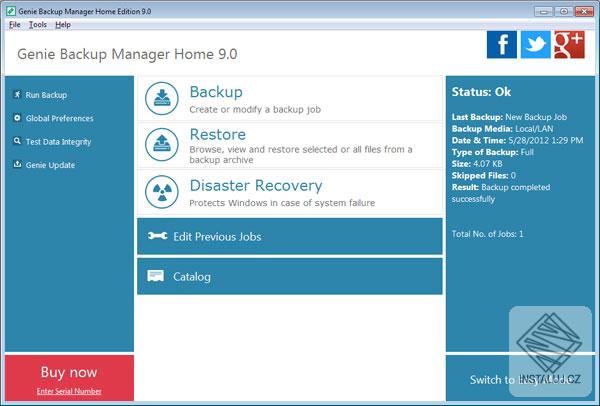Open the Facebook page icon
This screenshot has height=406, width=600.
502,45
